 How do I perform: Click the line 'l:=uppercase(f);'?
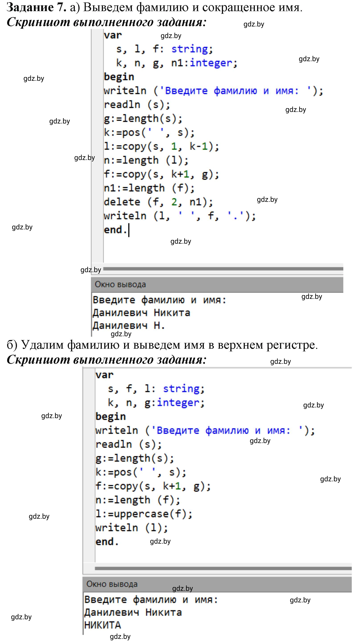tap(144, 514)
